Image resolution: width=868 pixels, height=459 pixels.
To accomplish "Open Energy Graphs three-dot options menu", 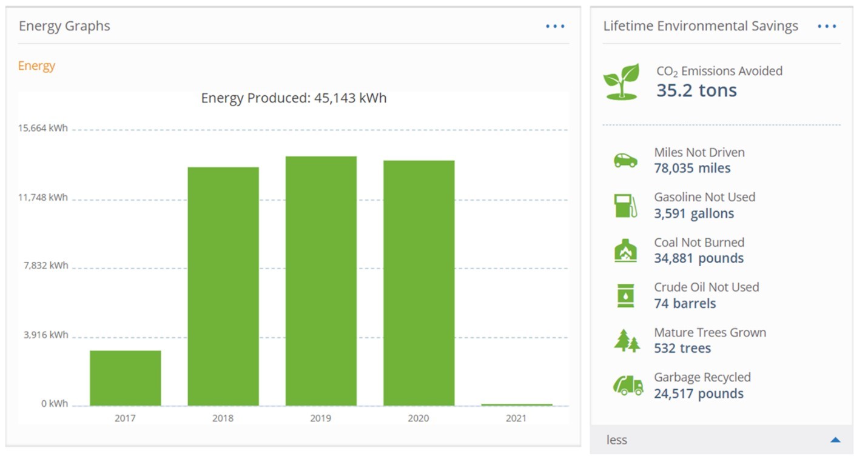I will click(x=555, y=26).
